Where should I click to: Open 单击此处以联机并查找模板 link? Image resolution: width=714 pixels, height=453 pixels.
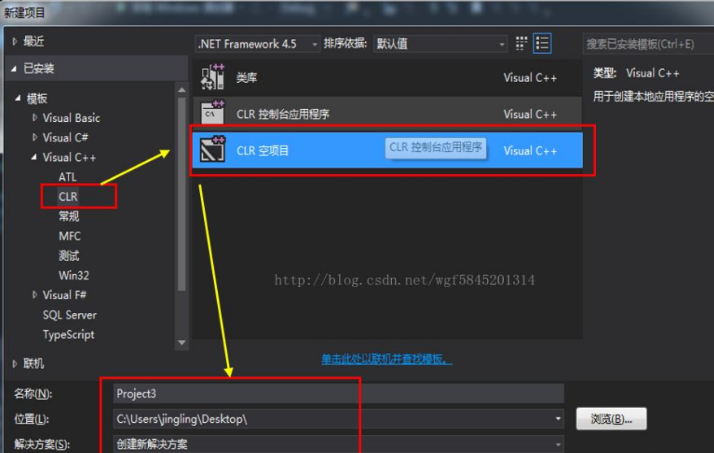[x=387, y=359]
